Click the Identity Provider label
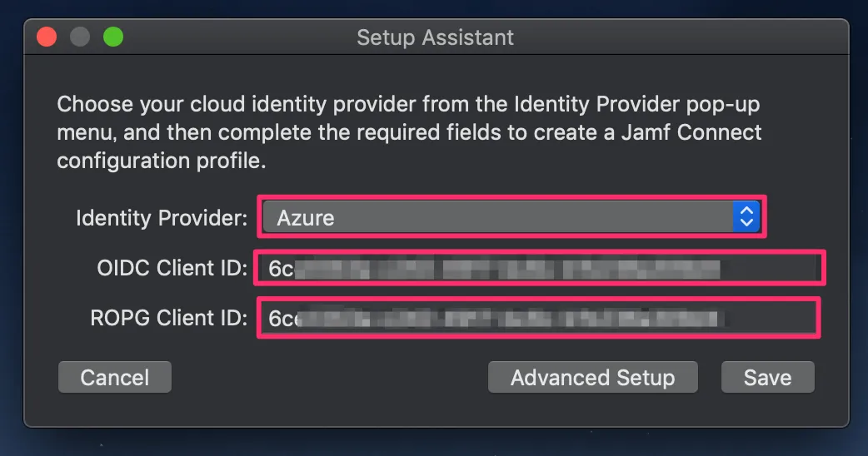Screen dimensions: 868x456 (162, 219)
